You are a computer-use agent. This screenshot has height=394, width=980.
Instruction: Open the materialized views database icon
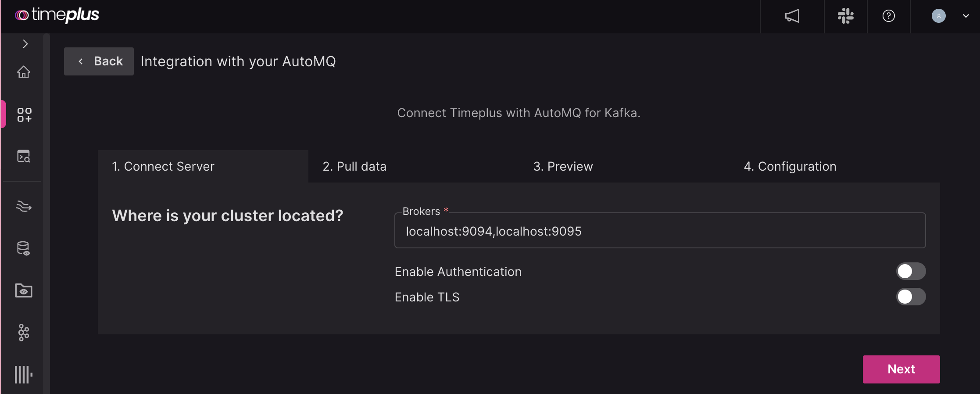(x=23, y=248)
